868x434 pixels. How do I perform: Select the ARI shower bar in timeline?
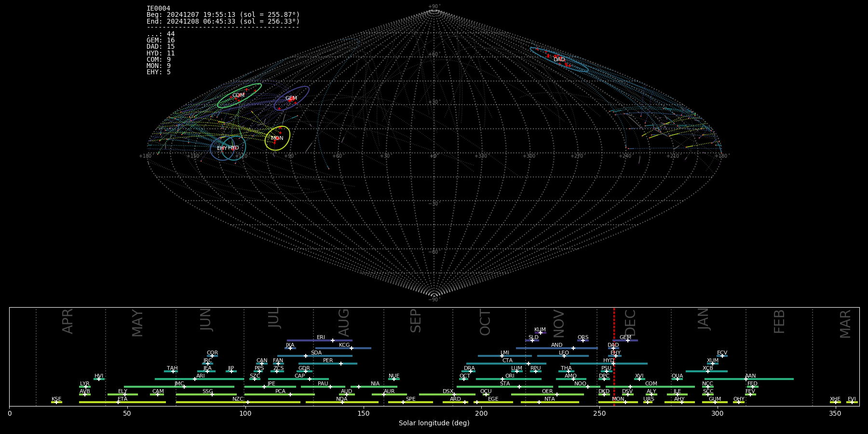(200, 379)
